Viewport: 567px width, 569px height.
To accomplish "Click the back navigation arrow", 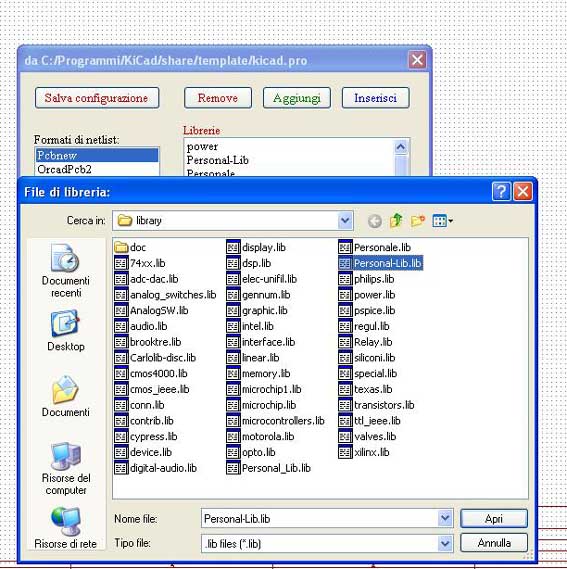I will (375, 221).
